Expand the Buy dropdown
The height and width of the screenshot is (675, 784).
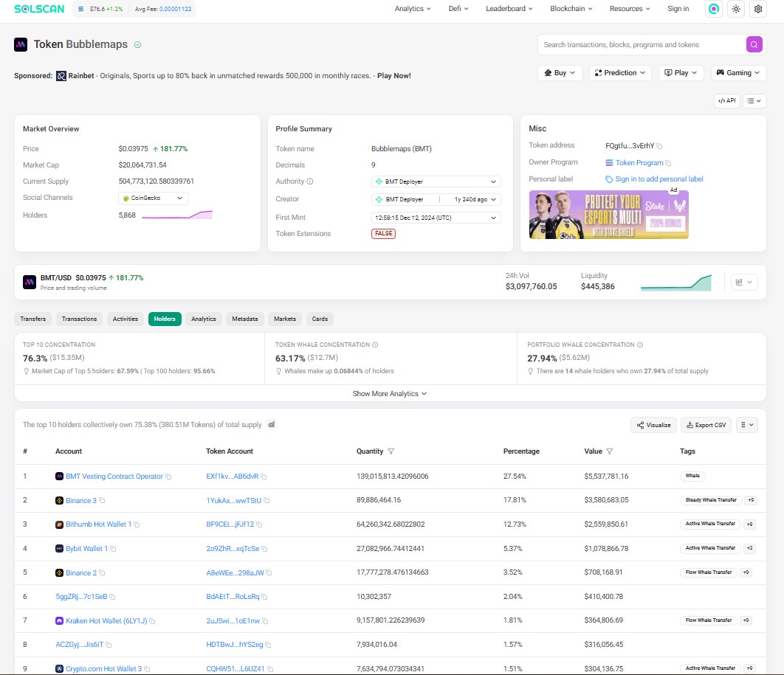coord(560,73)
